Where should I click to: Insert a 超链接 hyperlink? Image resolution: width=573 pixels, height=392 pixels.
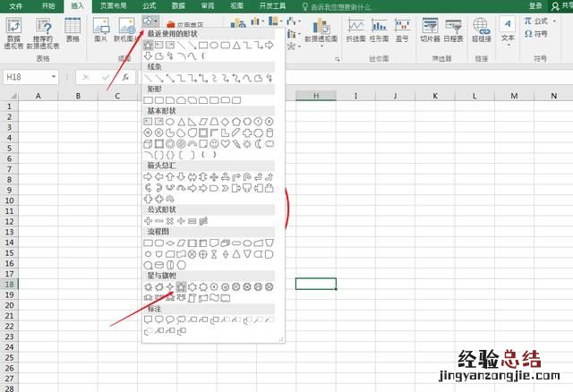(x=482, y=30)
